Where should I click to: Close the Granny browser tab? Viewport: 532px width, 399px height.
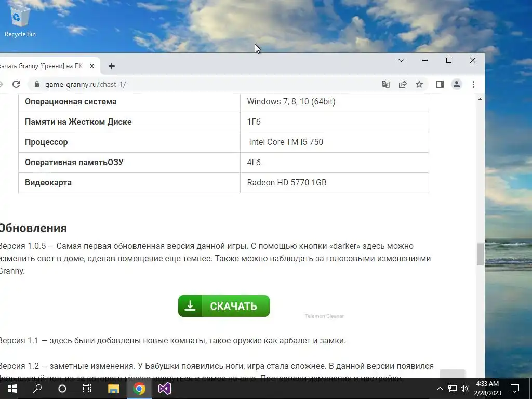click(91, 66)
